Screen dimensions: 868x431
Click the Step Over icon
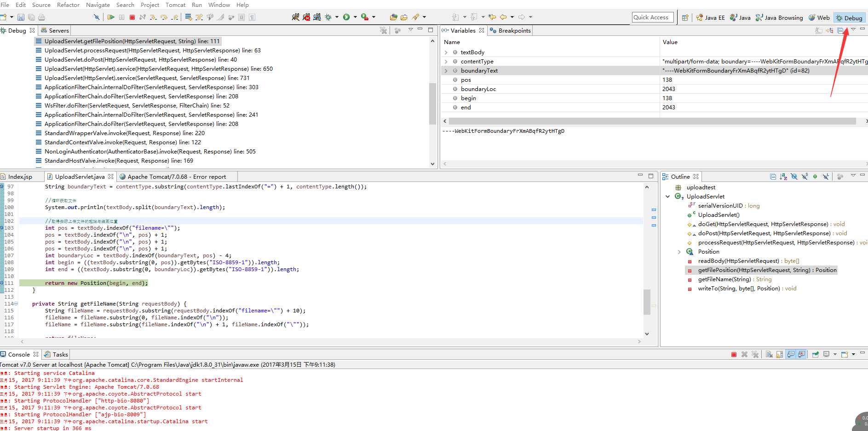pos(164,17)
